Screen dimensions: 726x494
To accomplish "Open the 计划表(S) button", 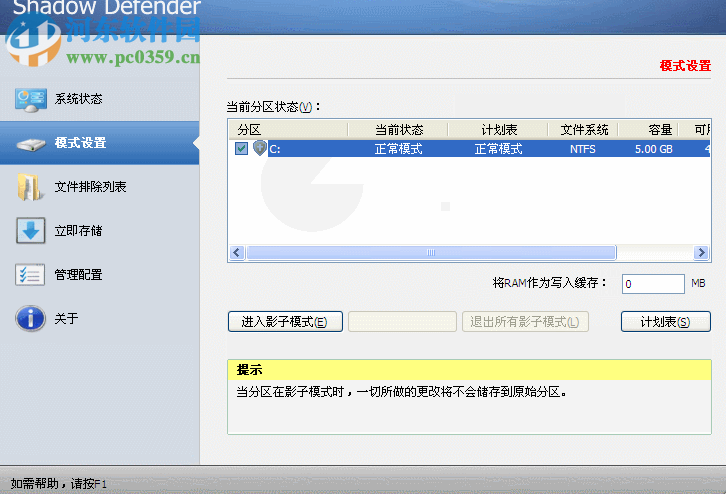I will 665,322.
